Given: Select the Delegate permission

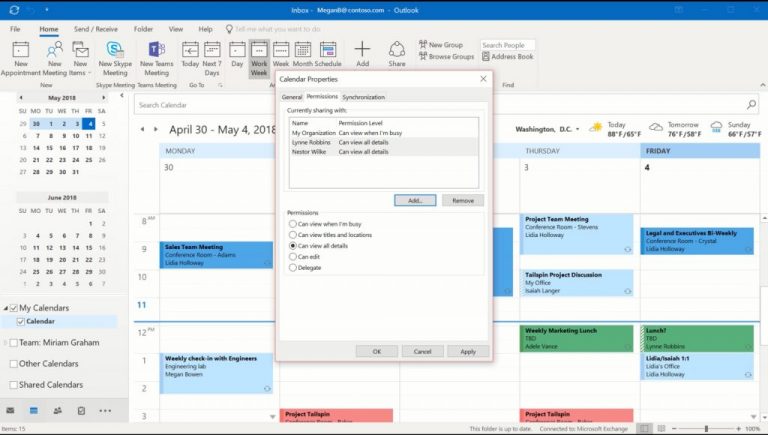Looking at the screenshot, I should pos(293,267).
